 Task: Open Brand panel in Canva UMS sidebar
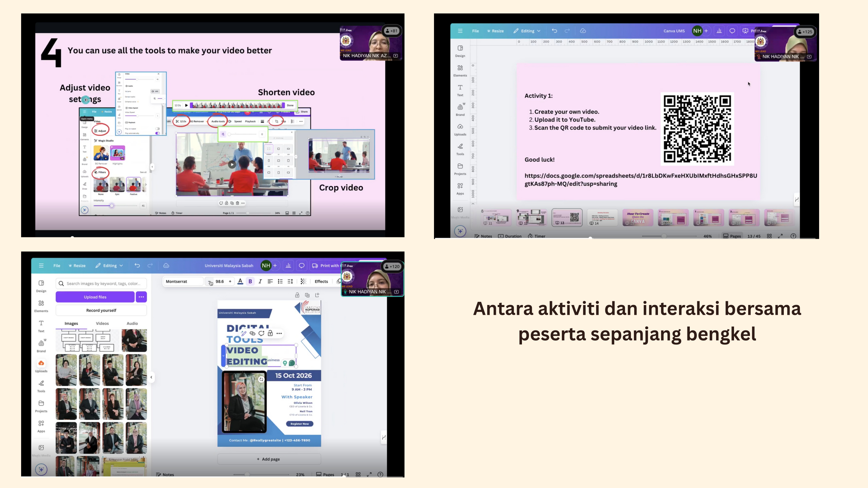pyautogui.click(x=460, y=110)
